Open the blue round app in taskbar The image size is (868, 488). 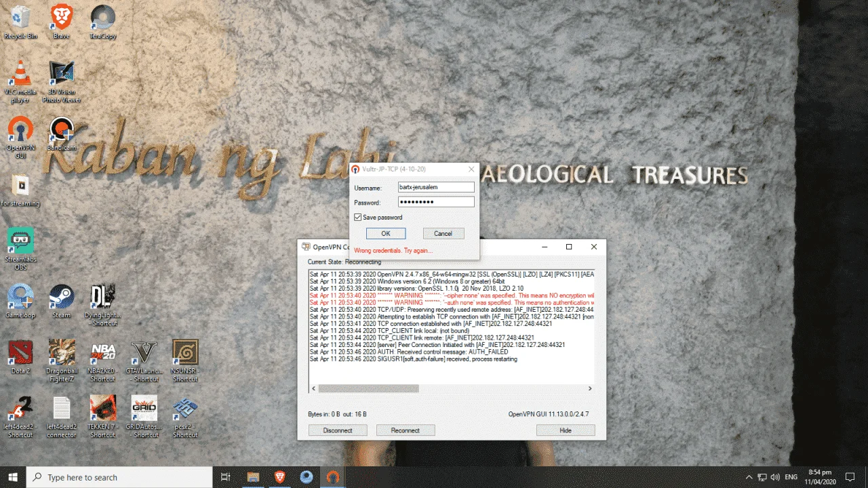306,477
